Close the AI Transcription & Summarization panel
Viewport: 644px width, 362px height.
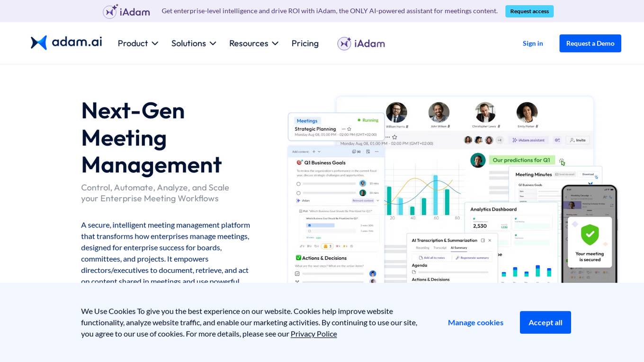point(490,240)
